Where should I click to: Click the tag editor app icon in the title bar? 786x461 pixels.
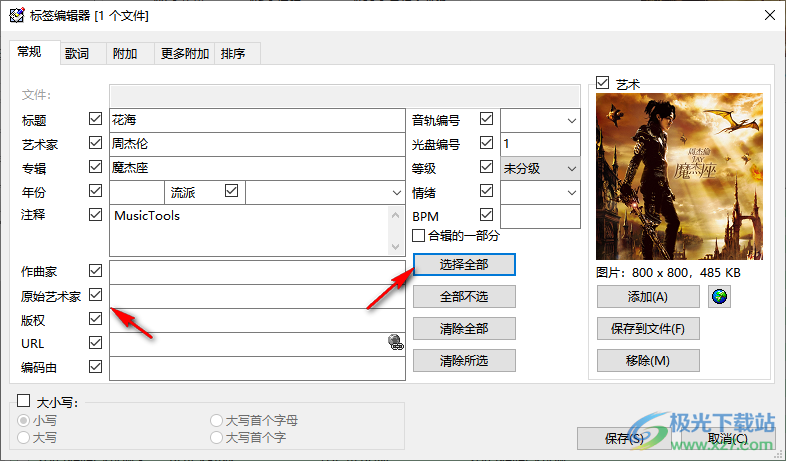pyautogui.click(x=17, y=16)
